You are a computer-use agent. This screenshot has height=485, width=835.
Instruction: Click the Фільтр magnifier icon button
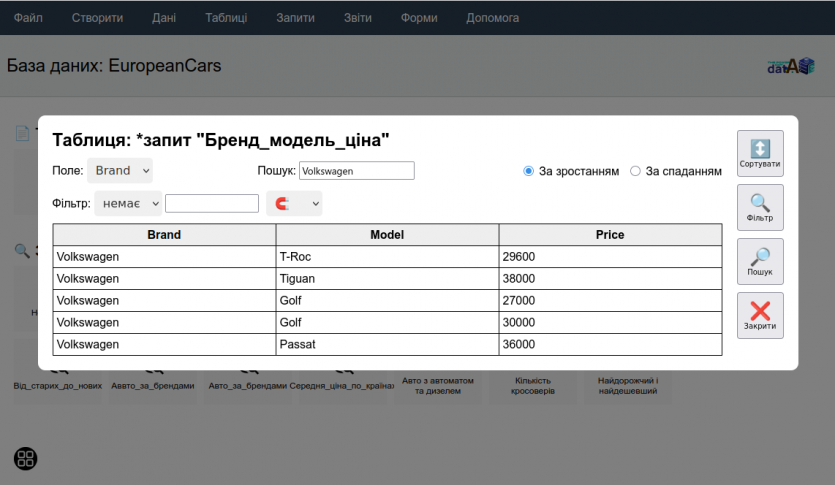(760, 208)
